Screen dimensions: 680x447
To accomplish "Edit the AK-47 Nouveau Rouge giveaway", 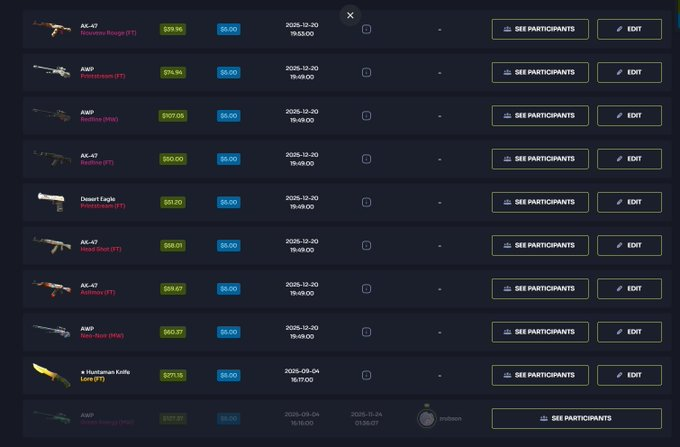I will pos(629,29).
